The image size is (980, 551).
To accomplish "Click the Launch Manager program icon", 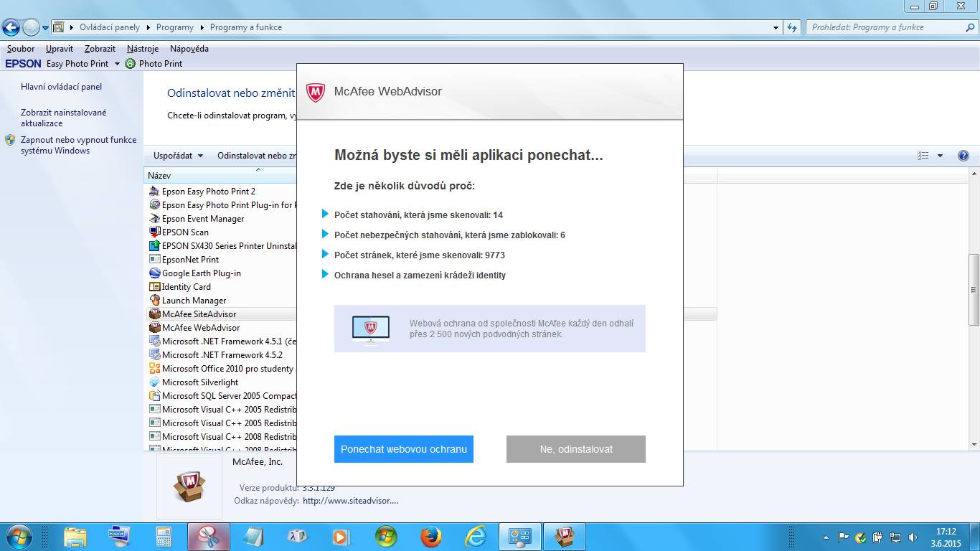I will click(154, 301).
